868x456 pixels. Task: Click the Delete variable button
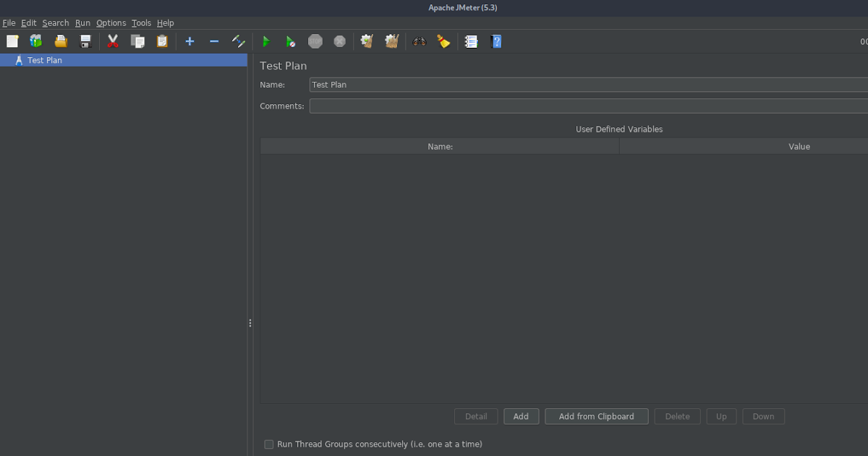(678, 416)
